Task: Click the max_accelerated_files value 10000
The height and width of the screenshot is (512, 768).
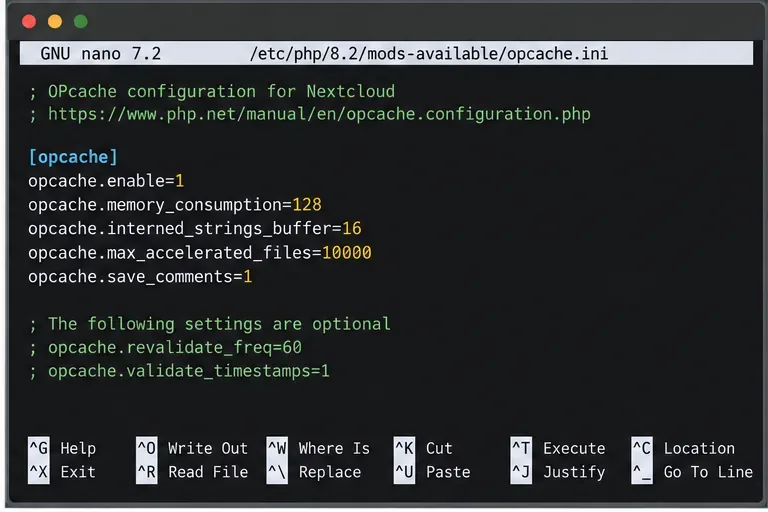Action: pyautogui.click(x=347, y=252)
